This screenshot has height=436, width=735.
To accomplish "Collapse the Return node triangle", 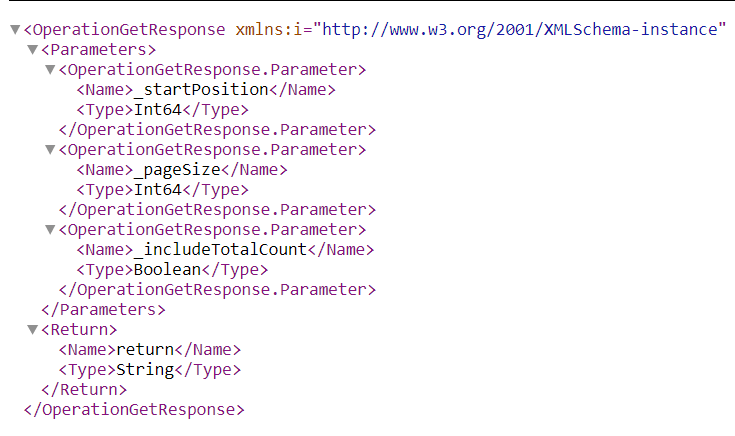I will (x=32, y=330).
